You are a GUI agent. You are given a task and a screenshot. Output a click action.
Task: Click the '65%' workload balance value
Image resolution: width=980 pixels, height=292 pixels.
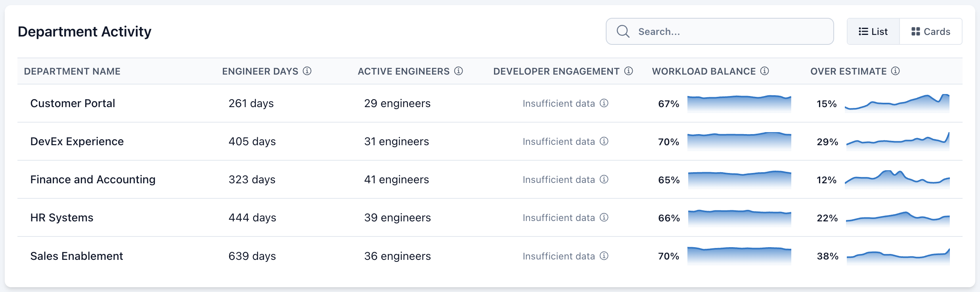click(669, 180)
